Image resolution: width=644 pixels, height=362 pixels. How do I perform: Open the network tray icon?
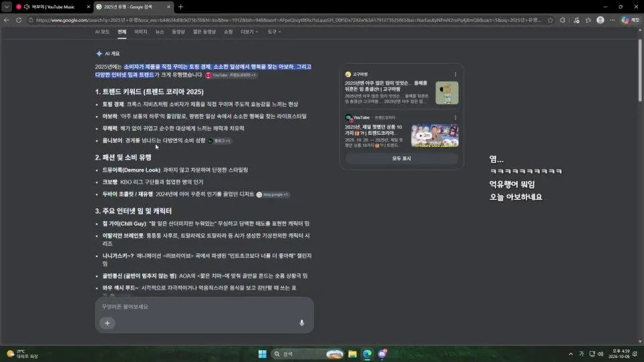click(x=592, y=354)
